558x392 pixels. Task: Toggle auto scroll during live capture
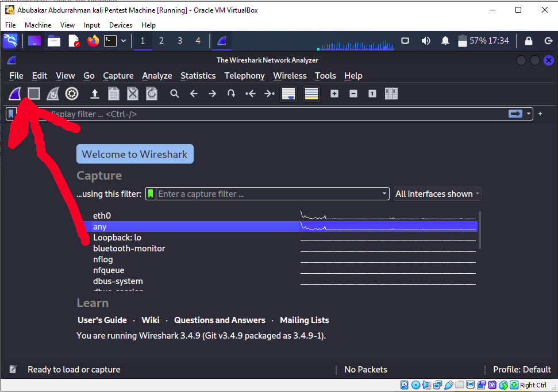click(288, 94)
